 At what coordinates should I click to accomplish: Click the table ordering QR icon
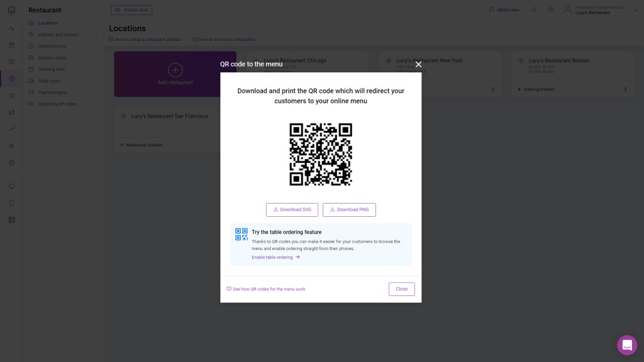(x=241, y=234)
